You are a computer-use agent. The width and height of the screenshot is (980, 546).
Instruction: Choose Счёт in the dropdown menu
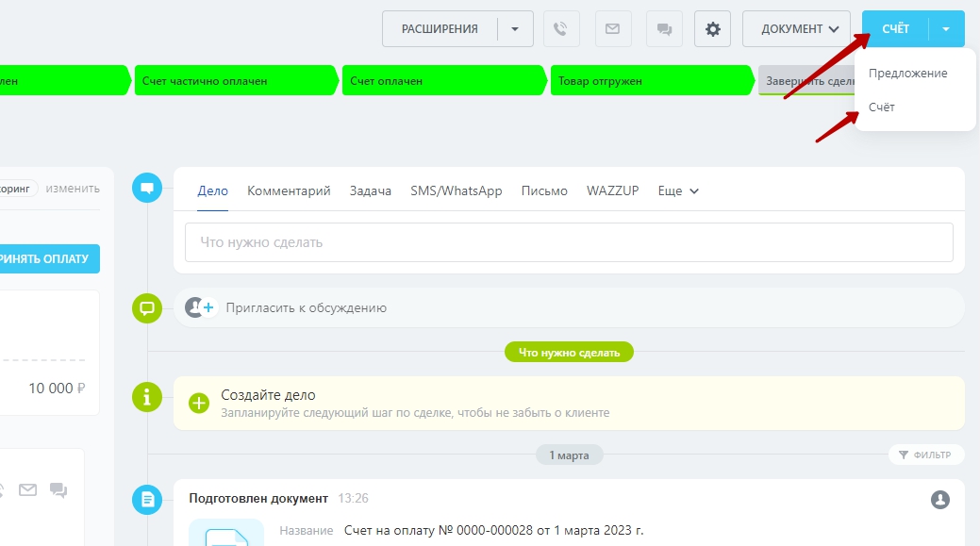[x=882, y=108]
